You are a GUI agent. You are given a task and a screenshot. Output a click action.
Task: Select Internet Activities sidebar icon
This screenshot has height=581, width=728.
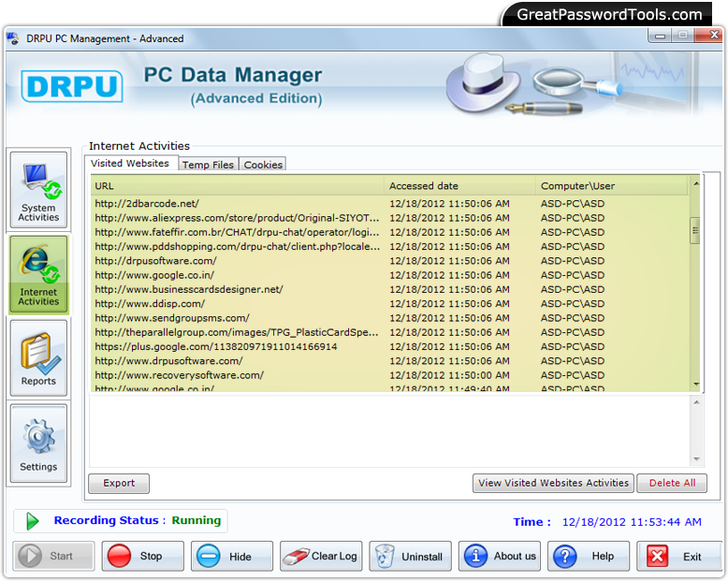click(38, 274)
